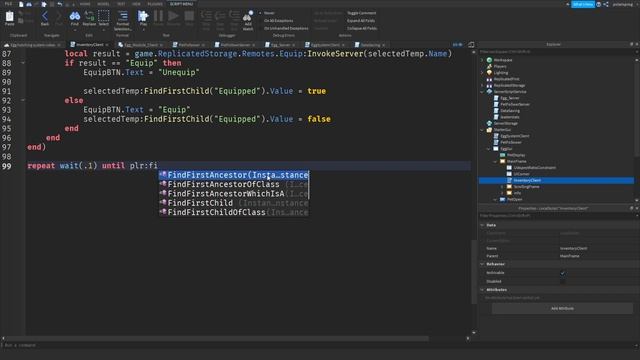Switch to the EggSystemClient script tab

[325, 45]
